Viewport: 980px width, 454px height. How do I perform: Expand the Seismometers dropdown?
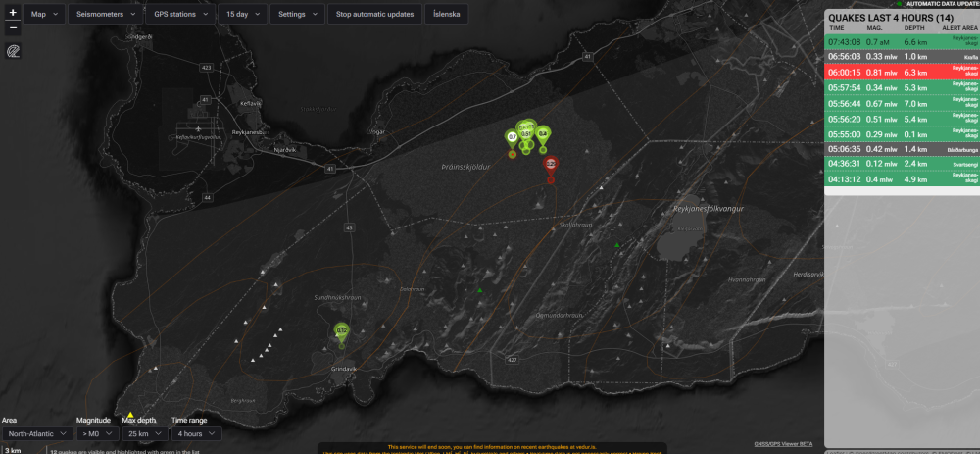point(107,15)
